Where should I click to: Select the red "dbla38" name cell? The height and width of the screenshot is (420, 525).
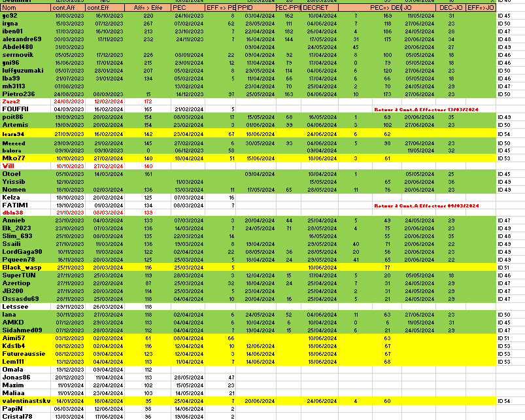point(25,213)
